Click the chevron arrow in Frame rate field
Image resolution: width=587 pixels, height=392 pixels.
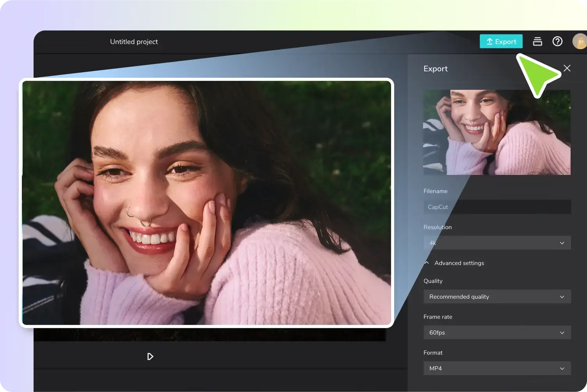click(562, 333)
